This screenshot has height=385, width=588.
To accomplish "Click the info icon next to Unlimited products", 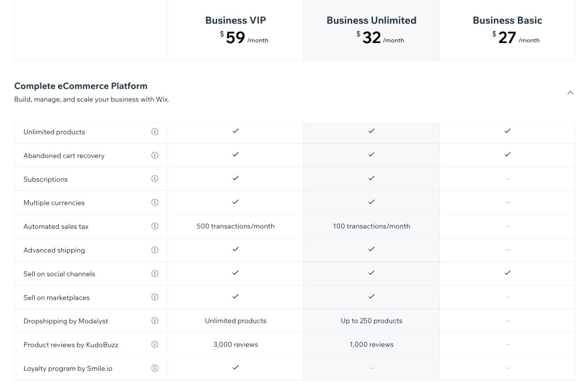I will pos(155,132).
